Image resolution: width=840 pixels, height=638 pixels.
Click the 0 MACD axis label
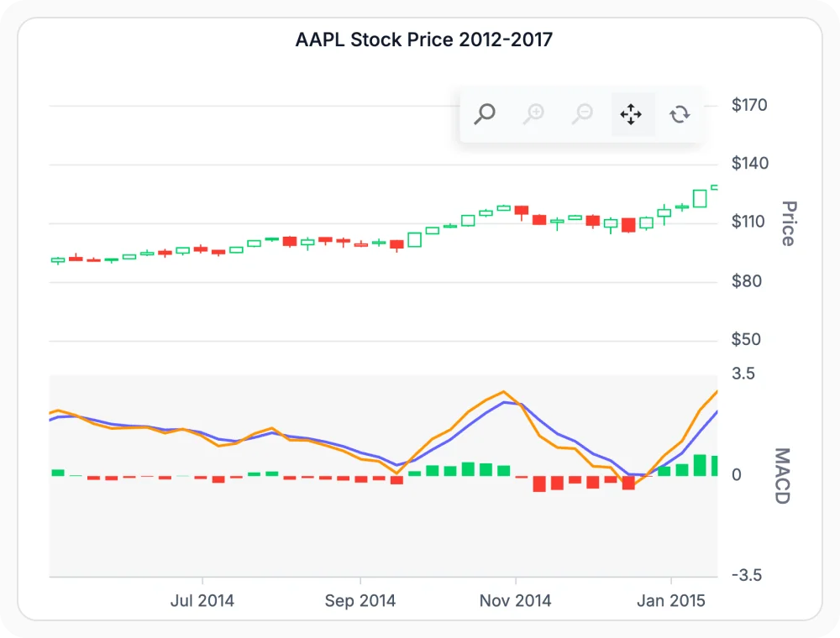click(x=737, y=475)
